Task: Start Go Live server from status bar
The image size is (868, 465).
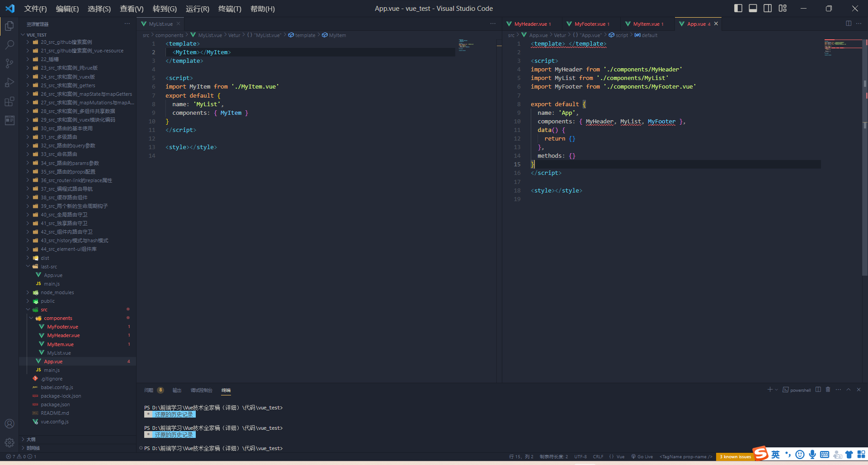Action: pos(642,456)
